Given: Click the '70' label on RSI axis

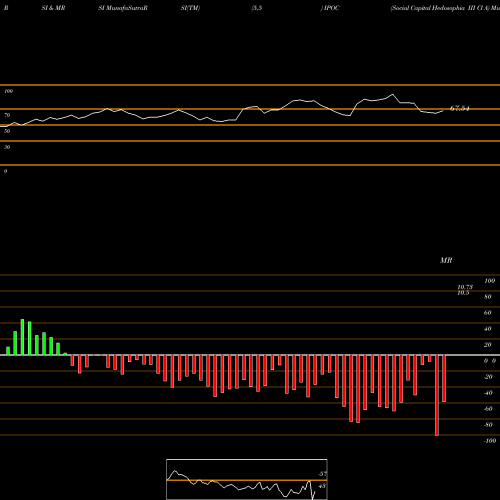Looking at the screenshot, I should (x=7, y=115).
